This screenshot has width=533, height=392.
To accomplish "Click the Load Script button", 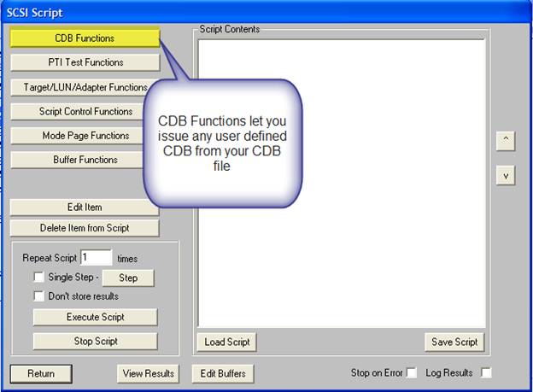I will pyautogui.click(x=227, y=342).
